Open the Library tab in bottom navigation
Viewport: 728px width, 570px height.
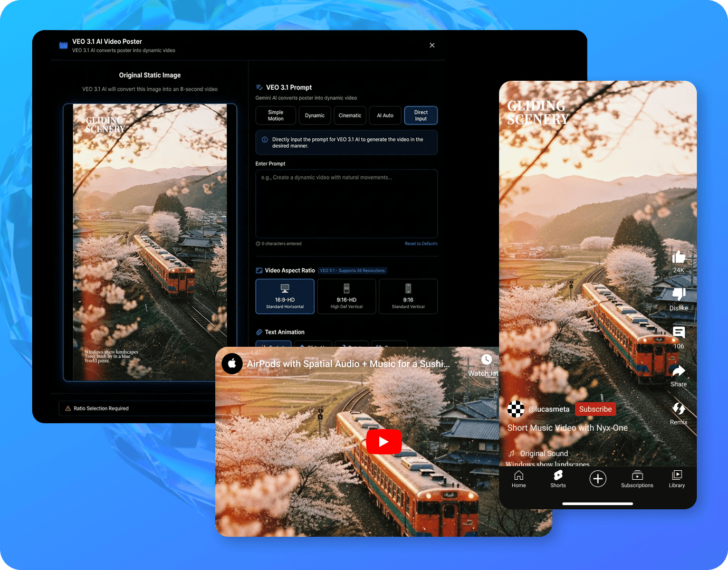(677, 479)
